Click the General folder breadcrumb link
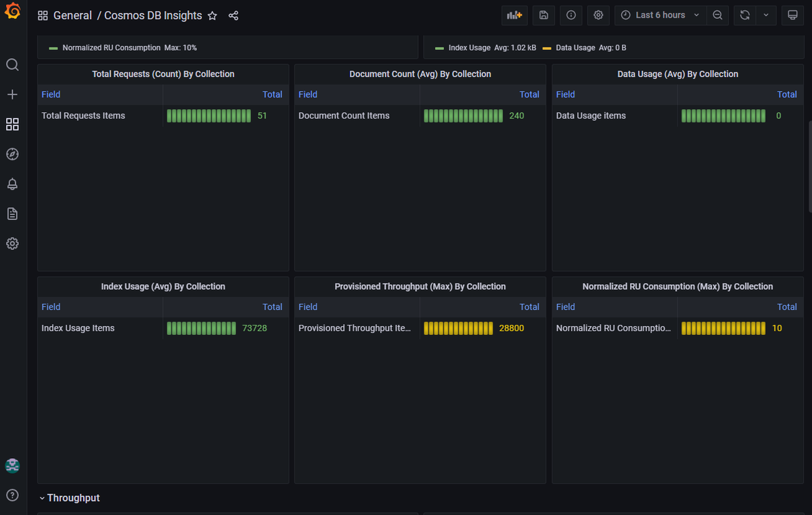 click(x=72, y=16)
